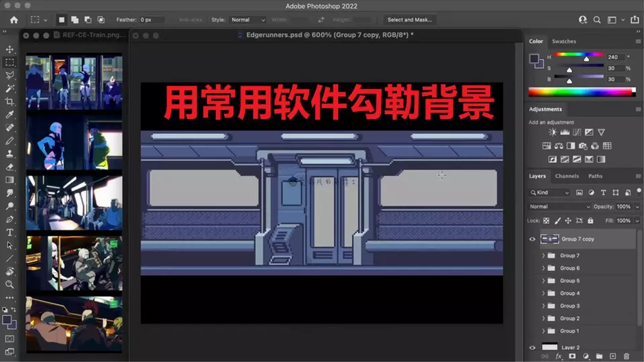Select the Healing Brush tool

9,127
